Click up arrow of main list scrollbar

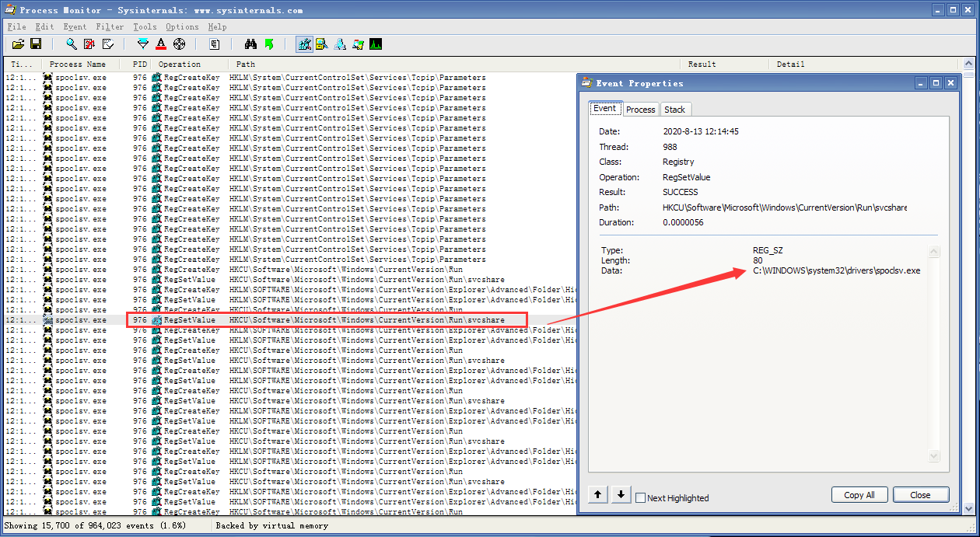(x=969, y=65)
